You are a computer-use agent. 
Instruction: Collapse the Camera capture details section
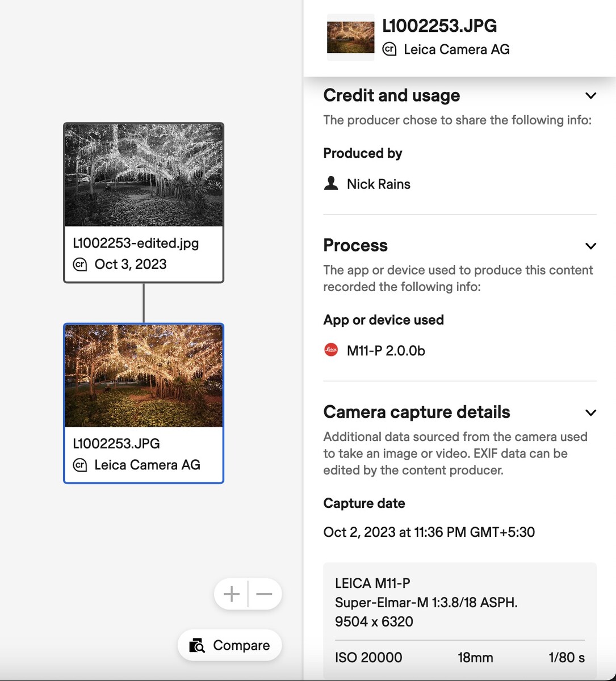tap(590, 413)
